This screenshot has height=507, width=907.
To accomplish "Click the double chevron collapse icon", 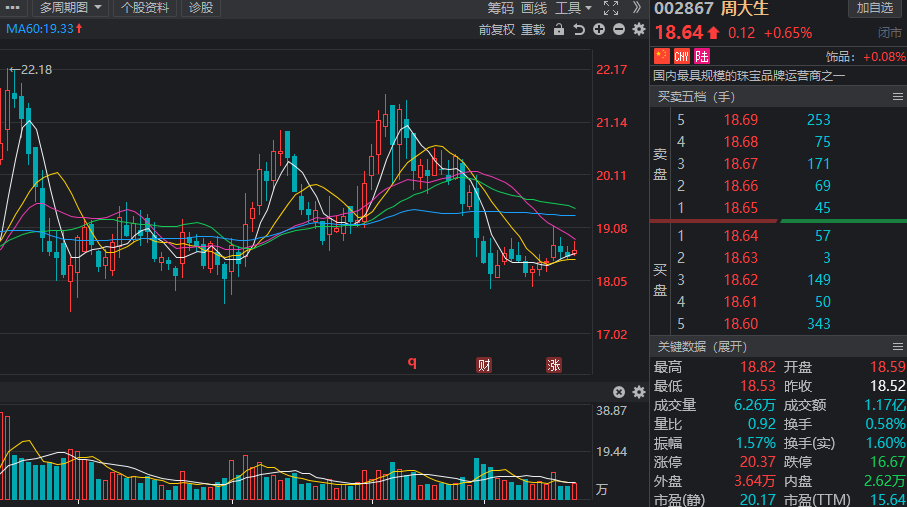I will (x=636, y=8).
